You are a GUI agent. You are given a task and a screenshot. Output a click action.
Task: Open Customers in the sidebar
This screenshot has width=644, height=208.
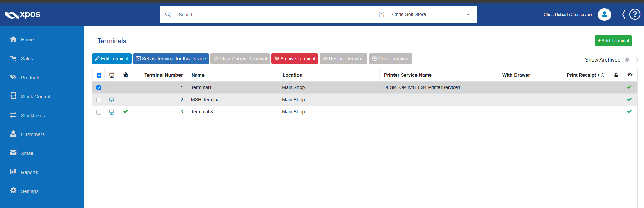[33, 134]
